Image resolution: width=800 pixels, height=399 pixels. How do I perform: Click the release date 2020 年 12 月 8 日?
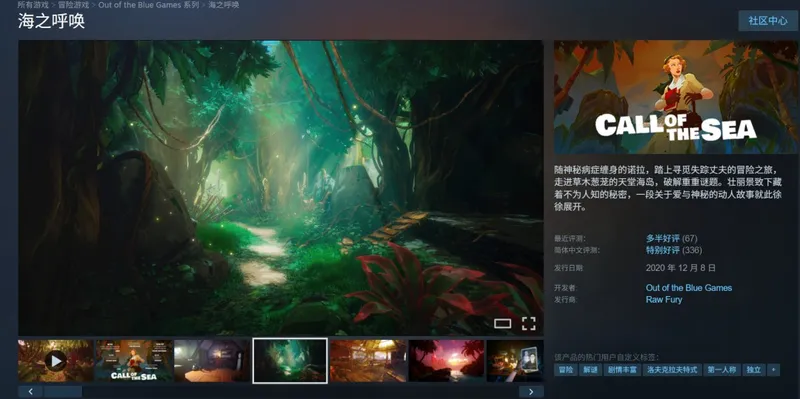(x=681, y=267)
